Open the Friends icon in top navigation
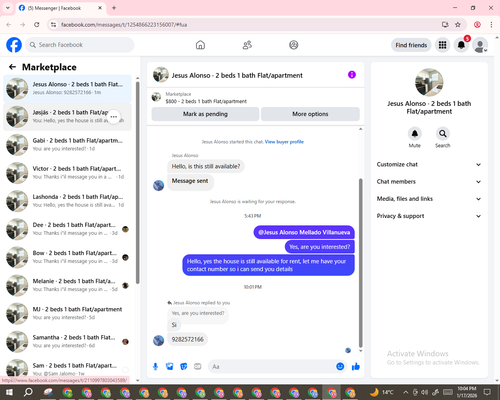500x400 pixels. (247, 45)
